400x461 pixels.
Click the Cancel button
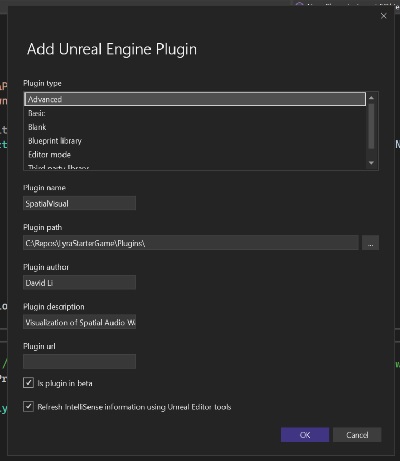pos(357,435)
